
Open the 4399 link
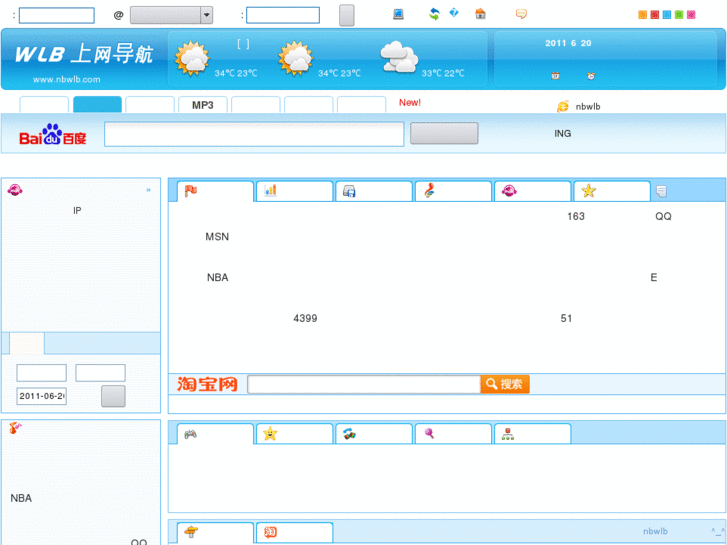click(x=305, y=318)
